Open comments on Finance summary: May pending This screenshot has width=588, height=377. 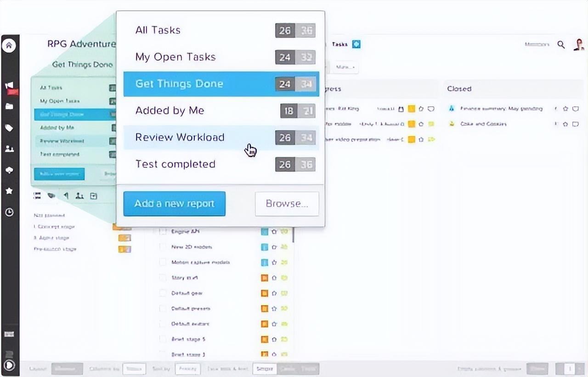[576, 109]
